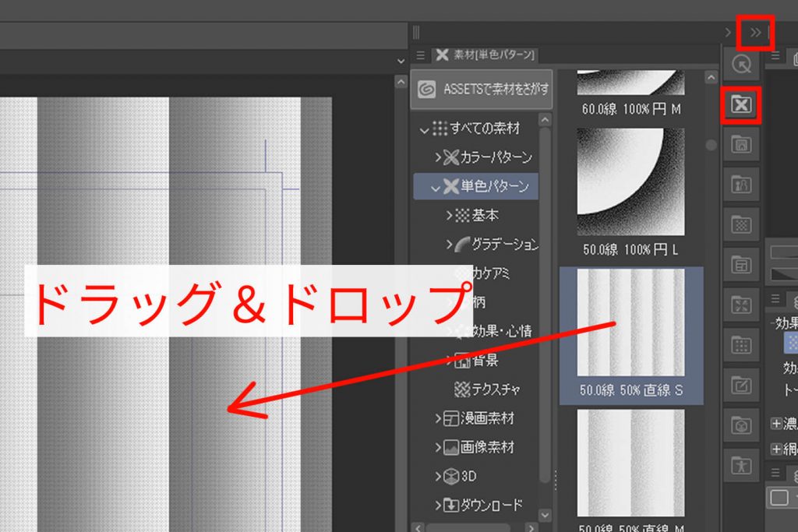Open the two-figures material folder icon
The image size is (798, 532).
pos(741,184)
